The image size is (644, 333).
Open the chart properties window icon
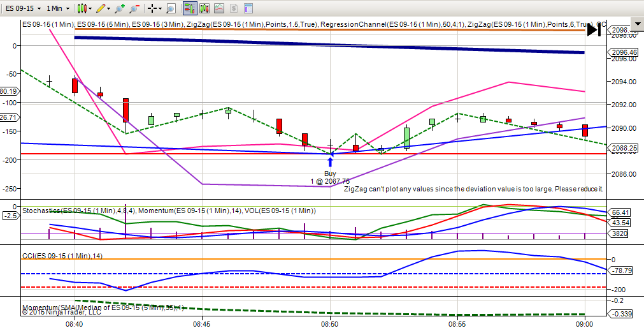pos(248,8)
